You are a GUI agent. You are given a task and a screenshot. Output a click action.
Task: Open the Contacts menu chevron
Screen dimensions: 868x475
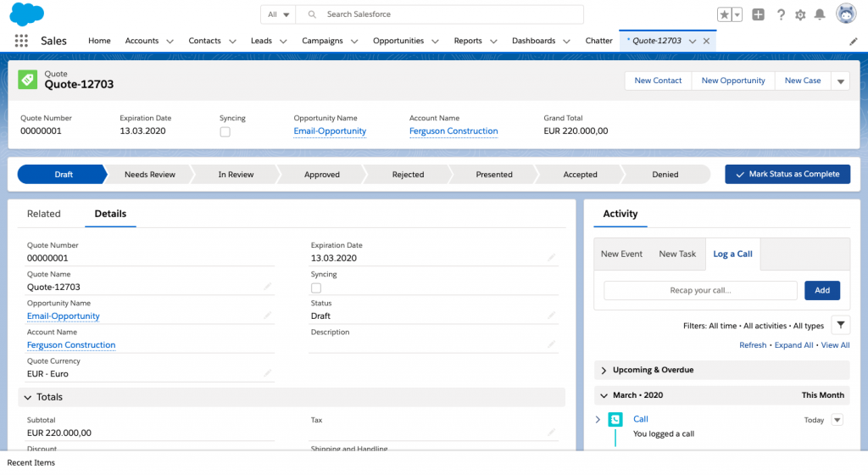[x=232, y=42]
